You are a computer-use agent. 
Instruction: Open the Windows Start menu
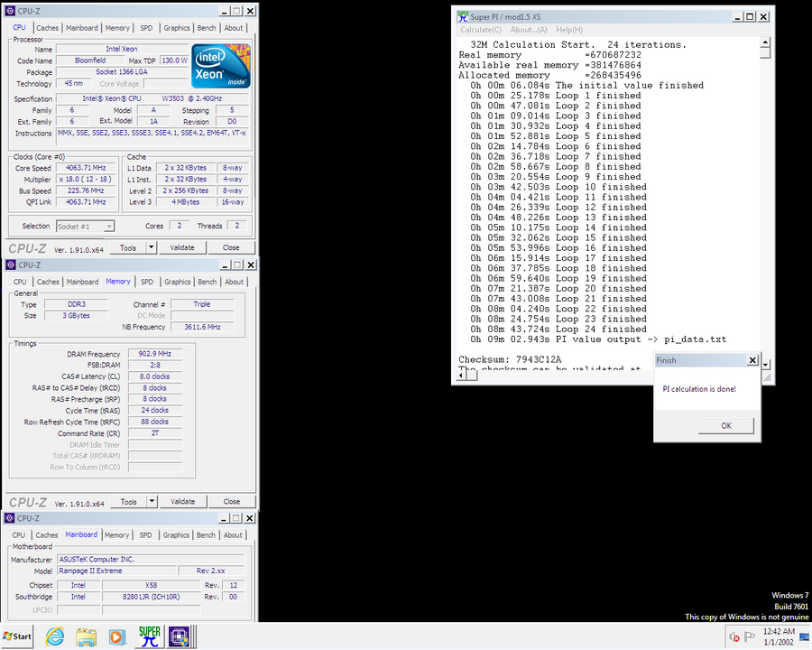17,636
